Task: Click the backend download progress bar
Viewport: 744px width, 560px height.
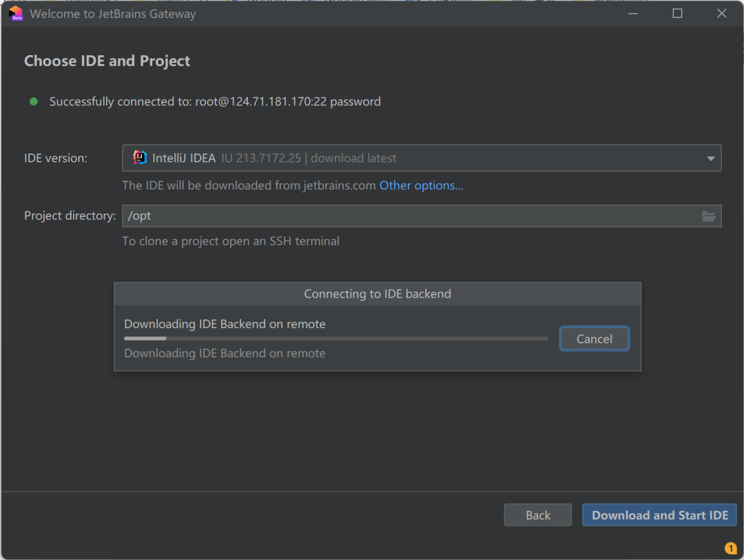Action: pos(336,338)
